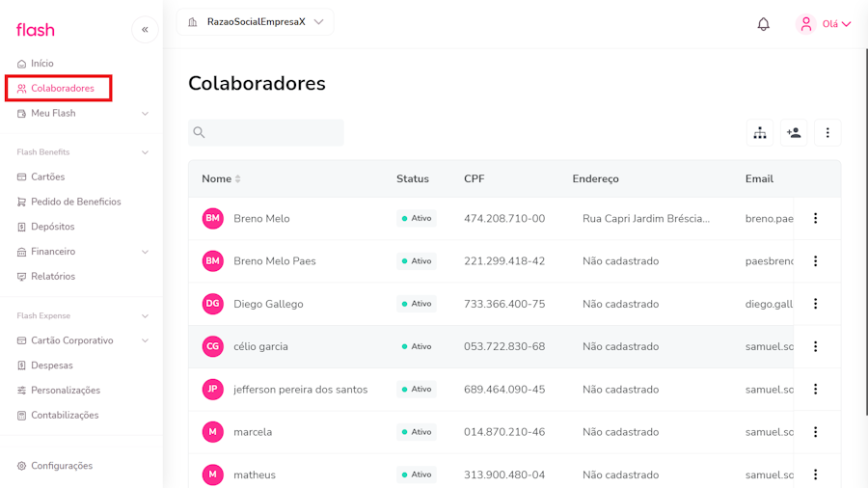Click the flash logo
The height and width of the screenshot is (488, 868).
(36, 30)
